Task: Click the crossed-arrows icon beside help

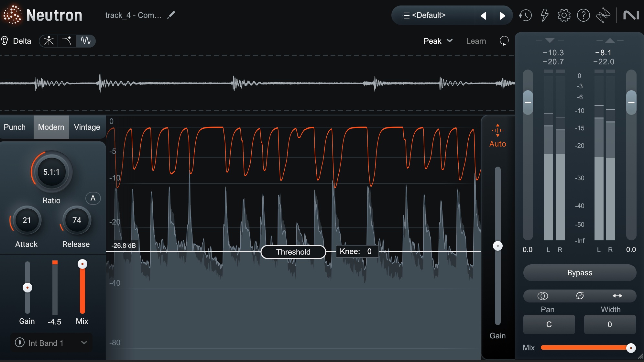Action: click(x=603, y=15)
